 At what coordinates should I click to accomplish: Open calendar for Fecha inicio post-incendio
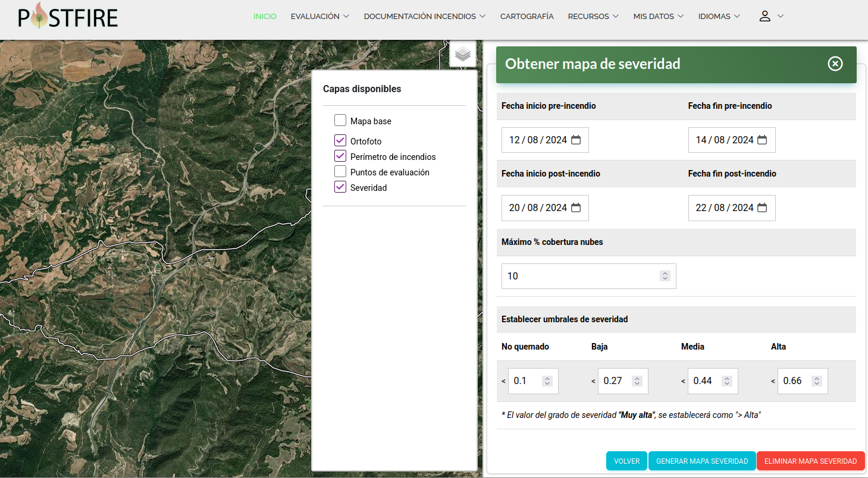(576, 208)
